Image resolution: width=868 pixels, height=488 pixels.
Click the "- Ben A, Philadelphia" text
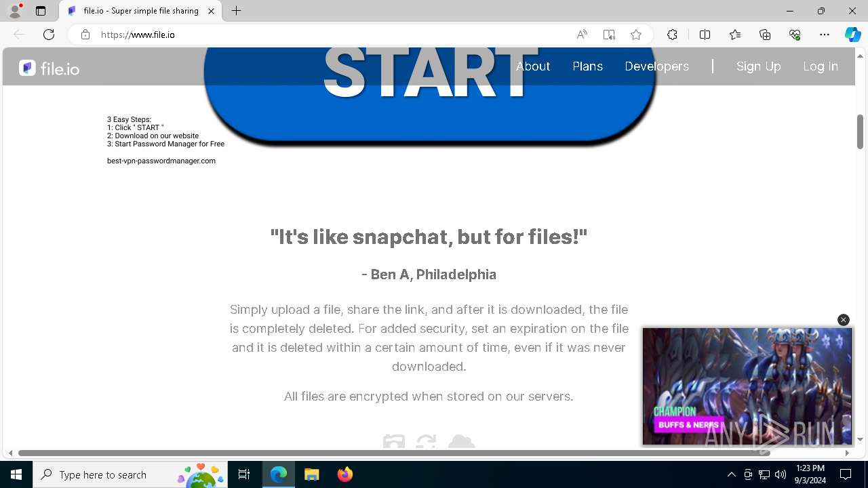(x=429, y=274)
